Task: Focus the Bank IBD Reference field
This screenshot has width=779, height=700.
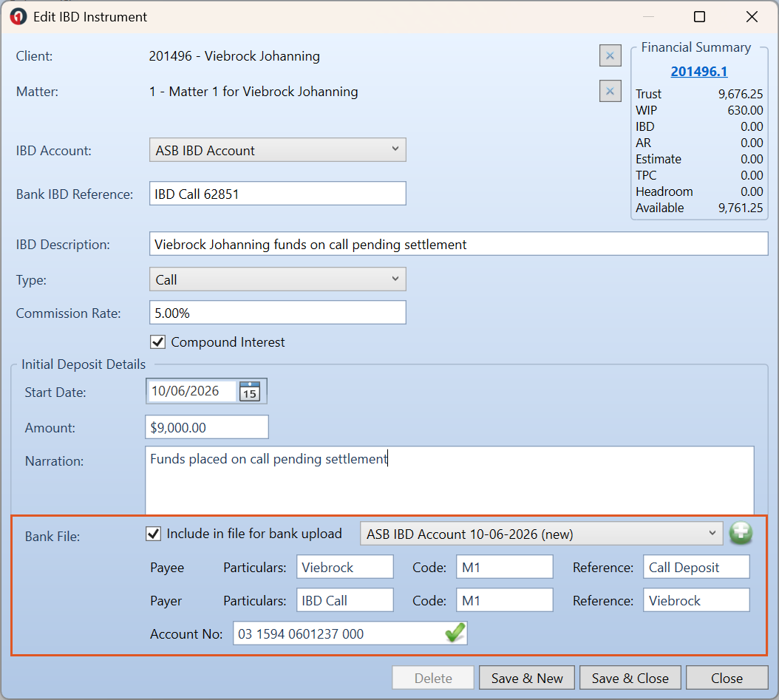Action: (x=278, y=193)
